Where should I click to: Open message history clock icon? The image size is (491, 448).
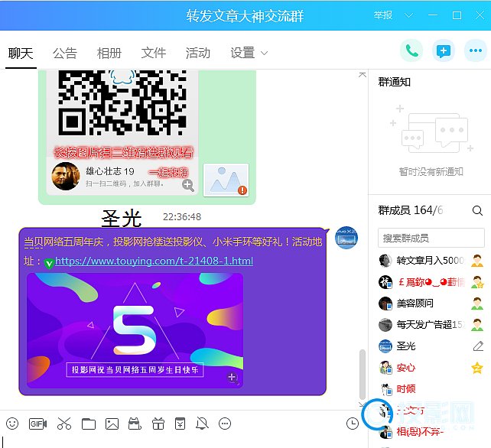(353, 424)
